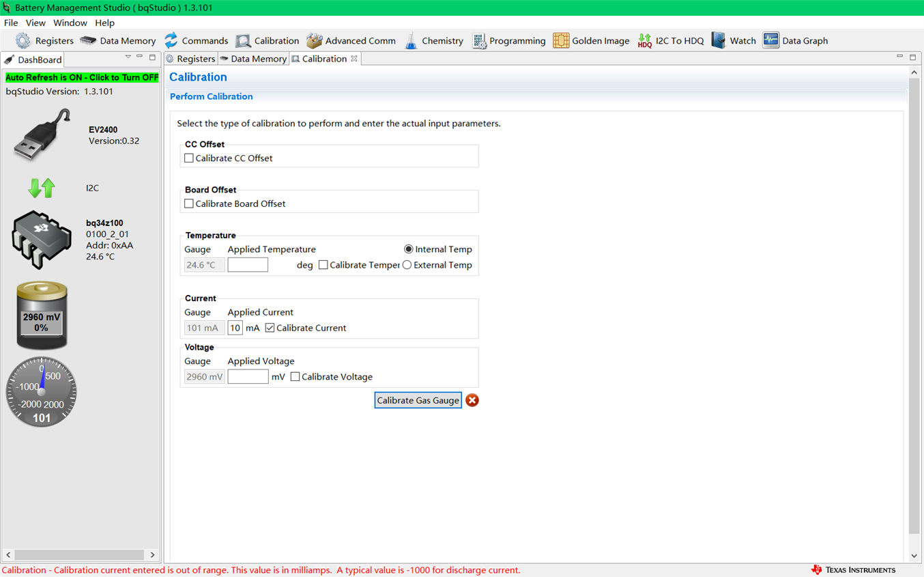Click Calibration panel scroll down arrow
924x577 pixels.
pos(914,556)
